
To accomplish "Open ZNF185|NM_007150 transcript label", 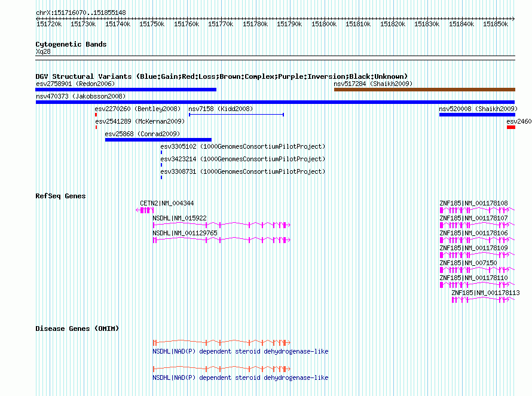I will [x=468, y=263].
